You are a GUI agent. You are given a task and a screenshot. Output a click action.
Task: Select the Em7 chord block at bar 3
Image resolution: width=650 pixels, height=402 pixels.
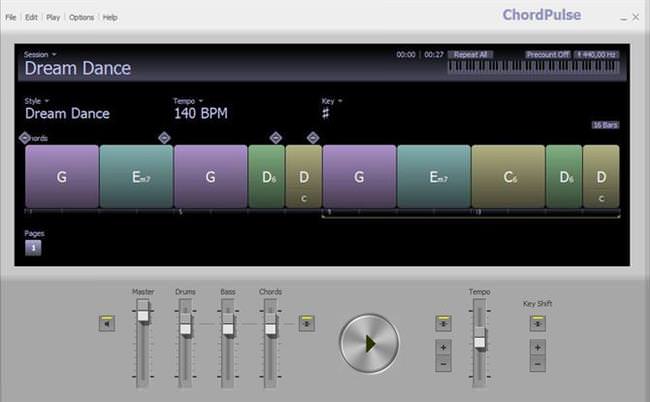(136, 177)
